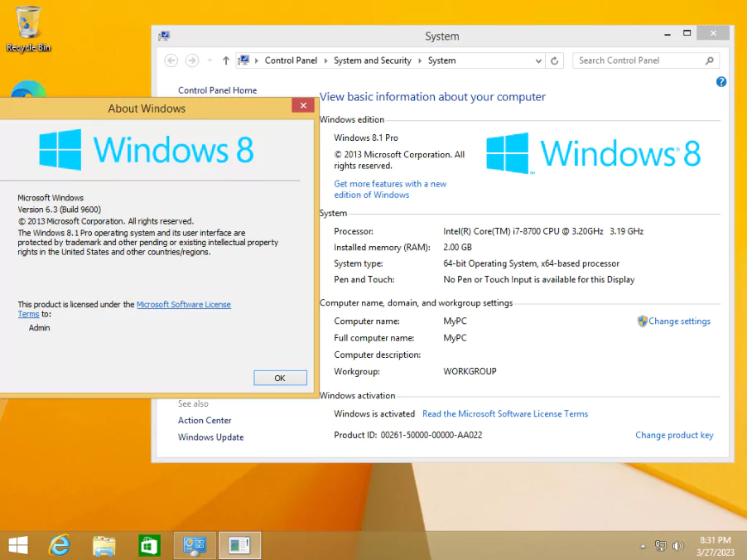Open the clock showing 8:31 PM

[715, 546]
